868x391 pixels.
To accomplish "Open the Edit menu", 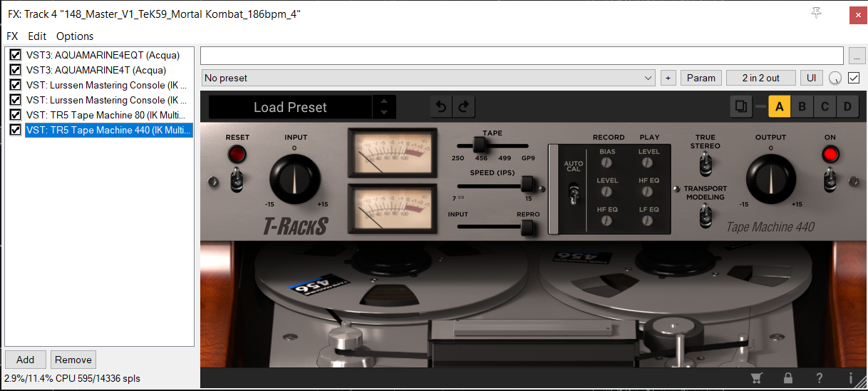I will (x=37, y=36).
